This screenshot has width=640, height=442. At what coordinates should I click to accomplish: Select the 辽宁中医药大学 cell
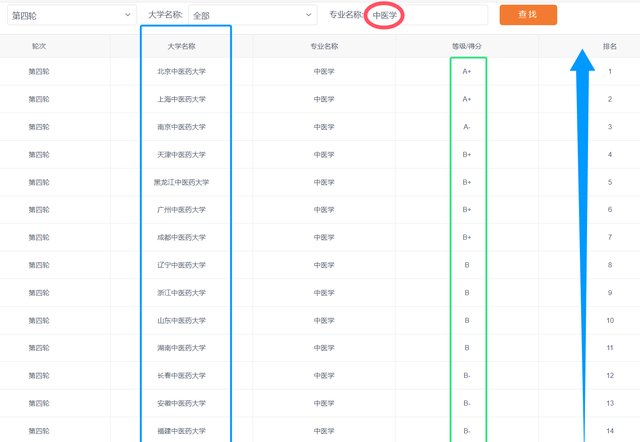[x=182, y=265]
